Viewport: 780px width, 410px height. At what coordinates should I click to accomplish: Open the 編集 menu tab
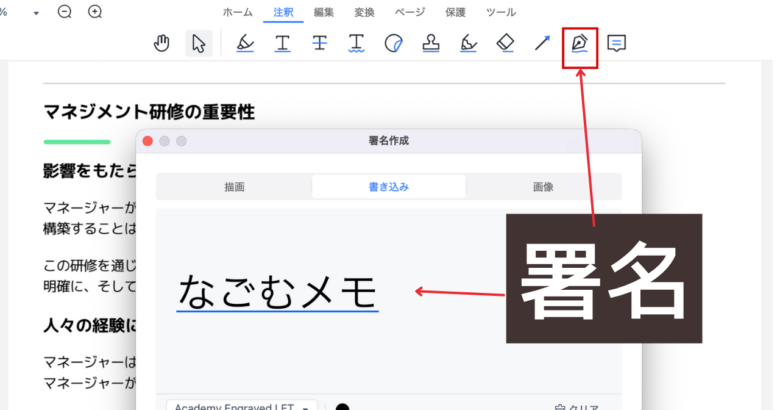click(x=324, y=12)
